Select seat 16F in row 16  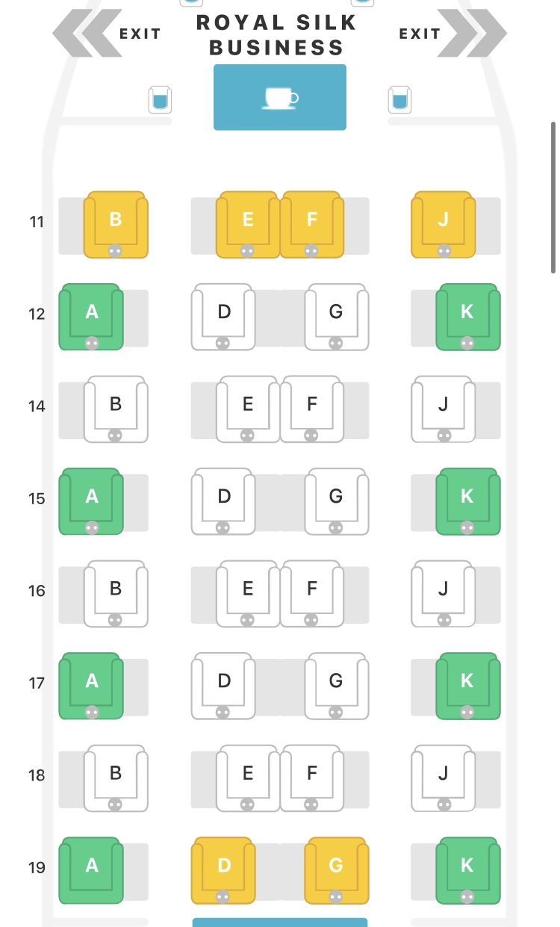[312, 592]
